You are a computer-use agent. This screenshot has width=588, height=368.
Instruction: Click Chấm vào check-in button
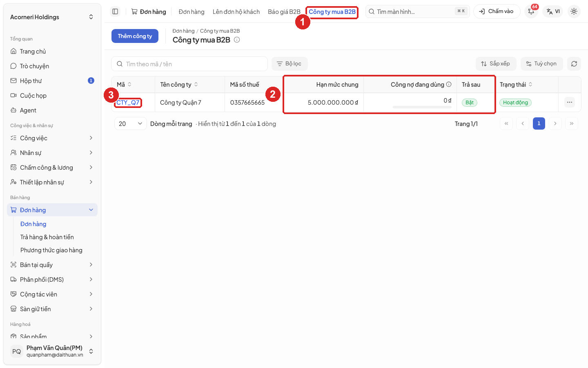coord(497,11)
